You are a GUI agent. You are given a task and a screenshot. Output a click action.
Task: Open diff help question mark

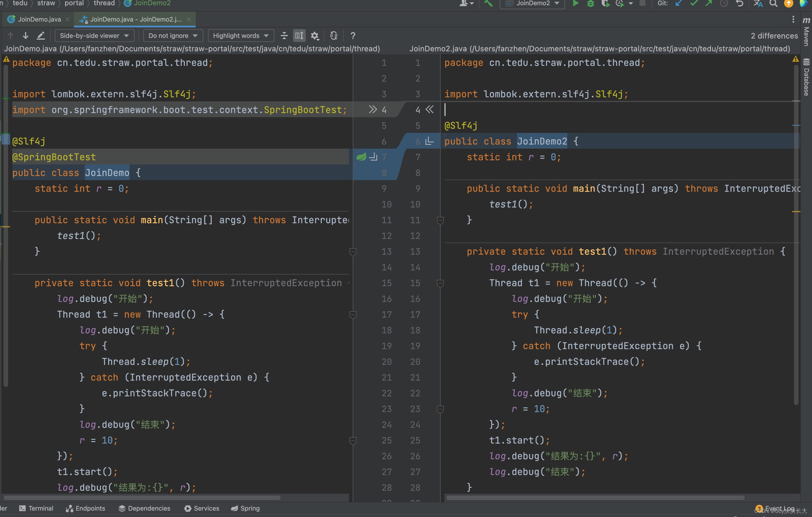(353, 36)
